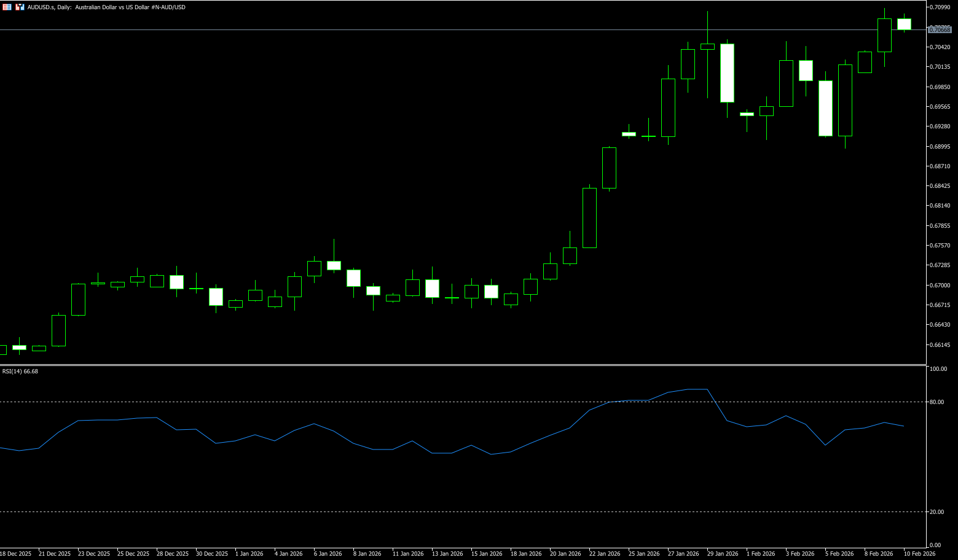This screenshot has height=560, width=958.
Task: Click the RSI line peak above 80
Action: click(697, 389)
